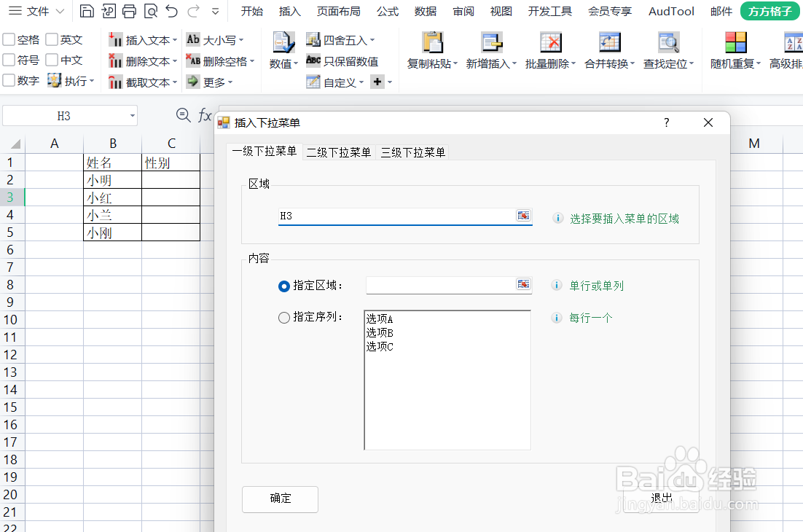Click the Print Preview icon
This screenshot has height=532, width=803.
[x=151, y=11]
